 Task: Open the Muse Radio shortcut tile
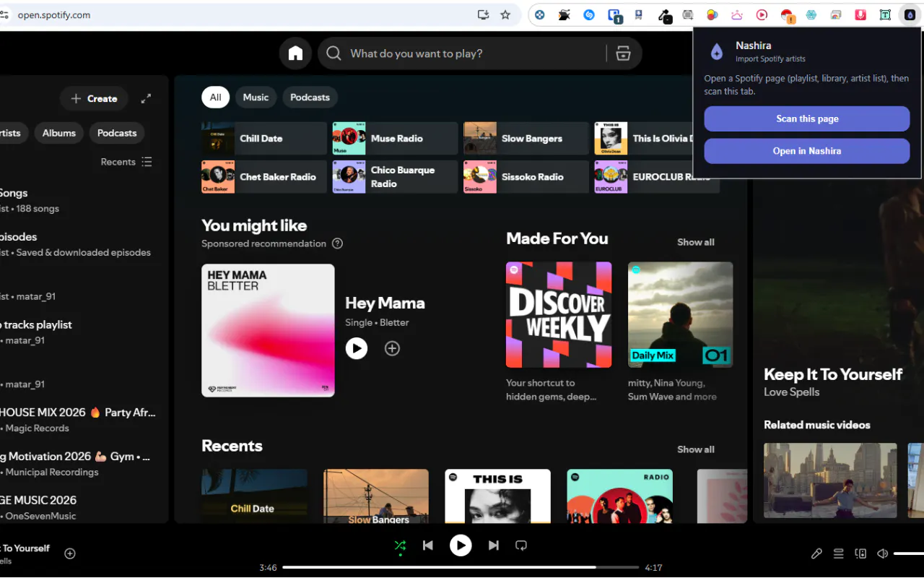[396, 138]
